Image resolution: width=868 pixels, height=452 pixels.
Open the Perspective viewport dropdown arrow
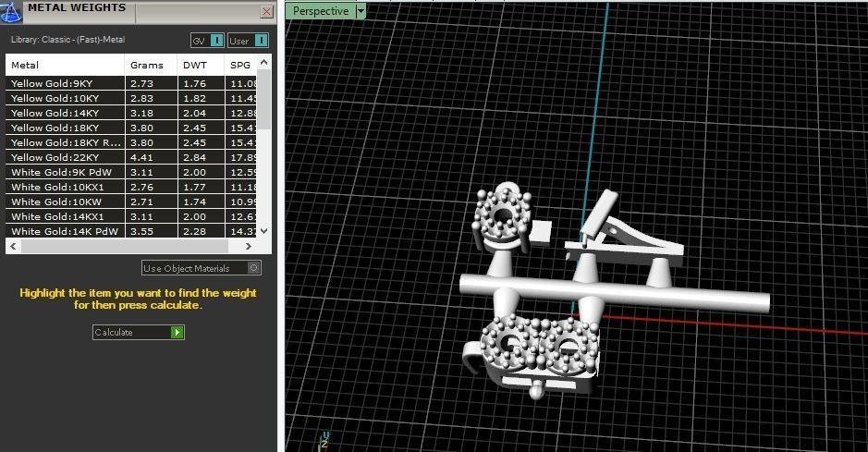tap(361, 11)
